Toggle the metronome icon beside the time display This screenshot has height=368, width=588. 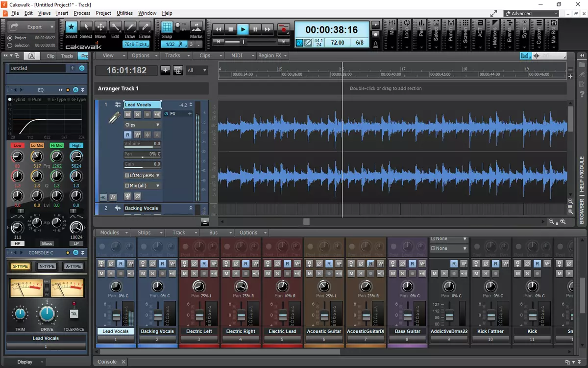point(375,44)
